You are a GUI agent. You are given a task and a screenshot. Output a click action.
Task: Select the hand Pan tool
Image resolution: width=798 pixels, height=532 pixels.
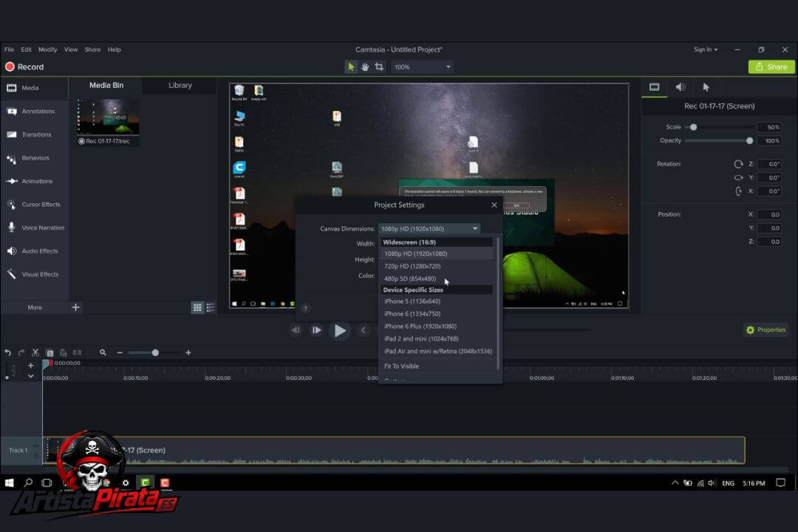pyautogui.click(x=365, y=66)
